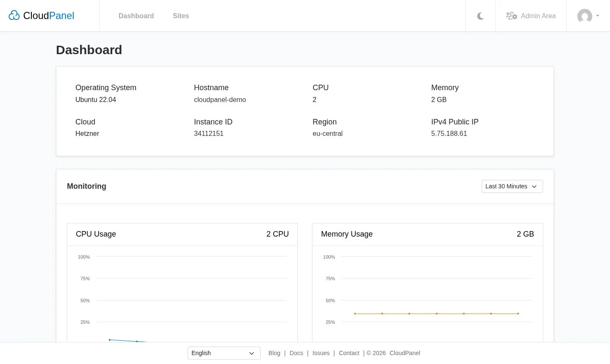Open the Issues footer link
Viewport: 610px width, 364px height.
[x=321, y=353]
